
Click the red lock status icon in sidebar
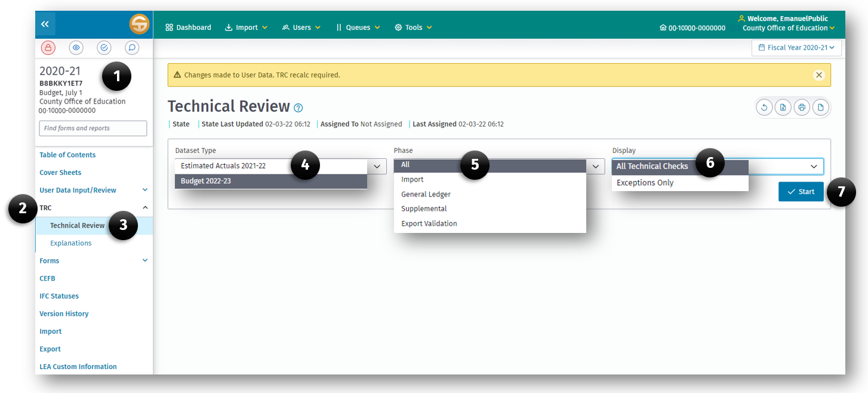48,48
